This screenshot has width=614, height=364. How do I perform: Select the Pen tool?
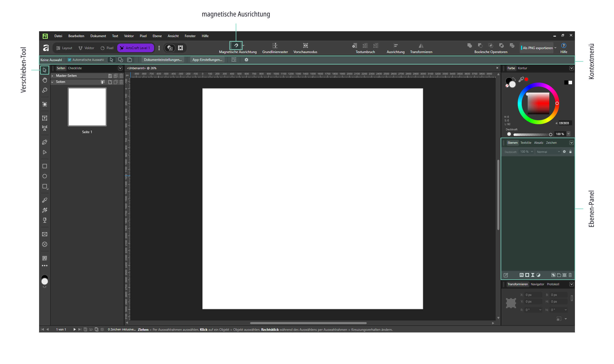[45, 142]
